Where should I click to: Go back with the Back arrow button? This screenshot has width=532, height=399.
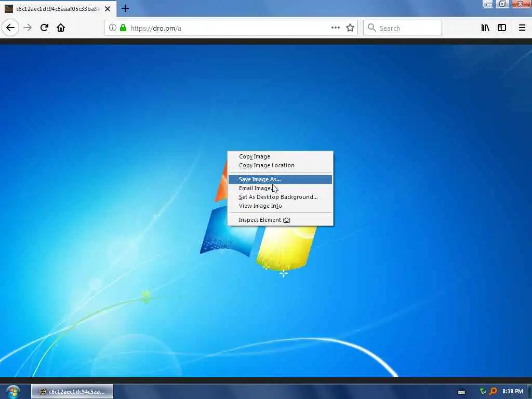tap(10, 28)
